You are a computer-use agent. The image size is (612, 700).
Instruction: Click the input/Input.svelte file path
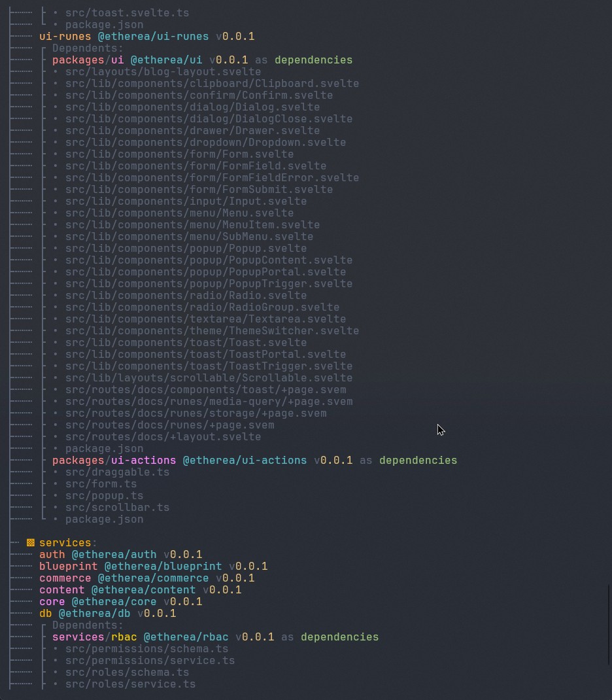(186, 201)
